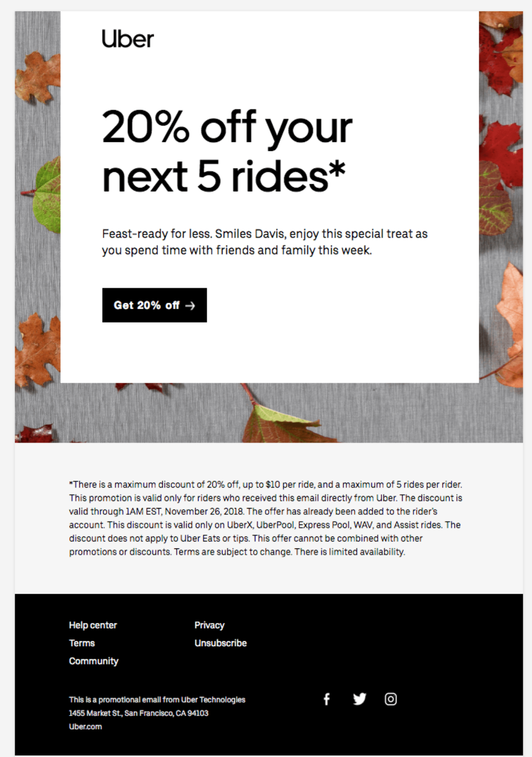Open the Help center link
This screenshot has width=532, height=757.
coord(93,625)
